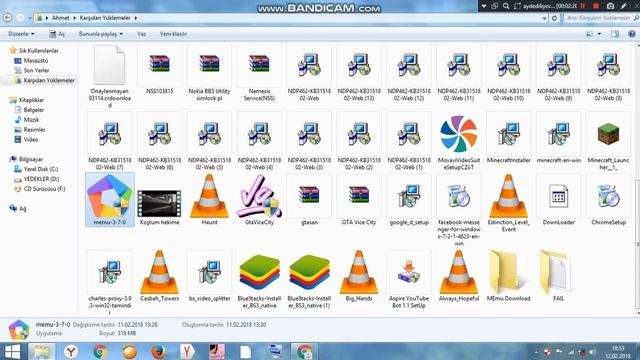640x360 pixels.
Task: Select the memu-3-7-0 installer file
Action: (x=109, y=199)
